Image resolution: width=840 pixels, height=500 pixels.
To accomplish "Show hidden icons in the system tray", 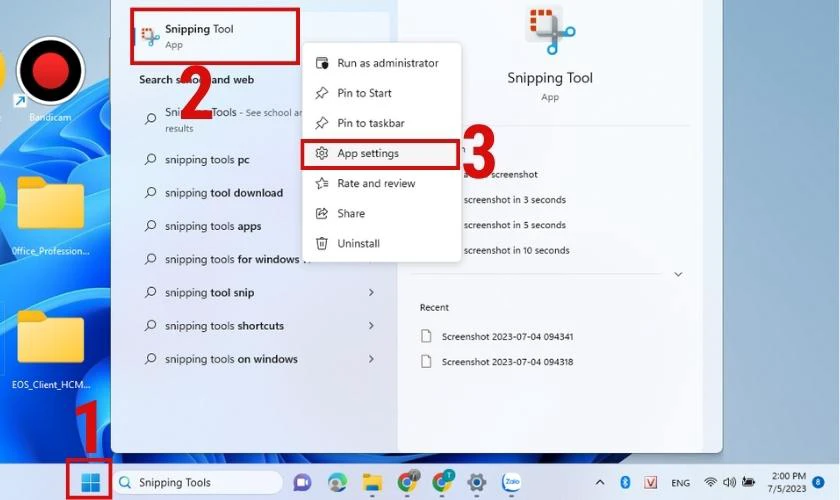I will click(x=600, y=482).
